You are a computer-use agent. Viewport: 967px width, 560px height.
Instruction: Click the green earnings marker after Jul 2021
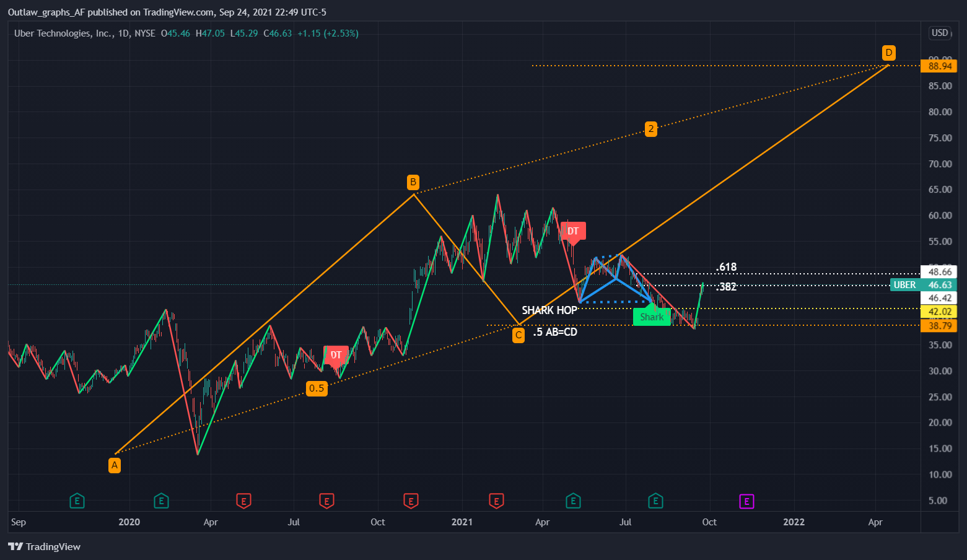pos(655,501)
